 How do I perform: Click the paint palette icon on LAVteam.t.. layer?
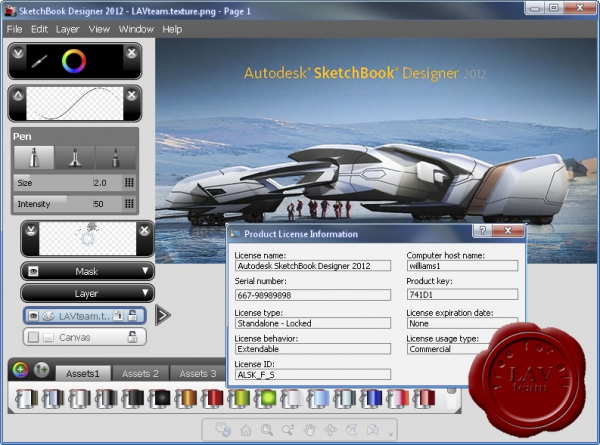point(48,316)
